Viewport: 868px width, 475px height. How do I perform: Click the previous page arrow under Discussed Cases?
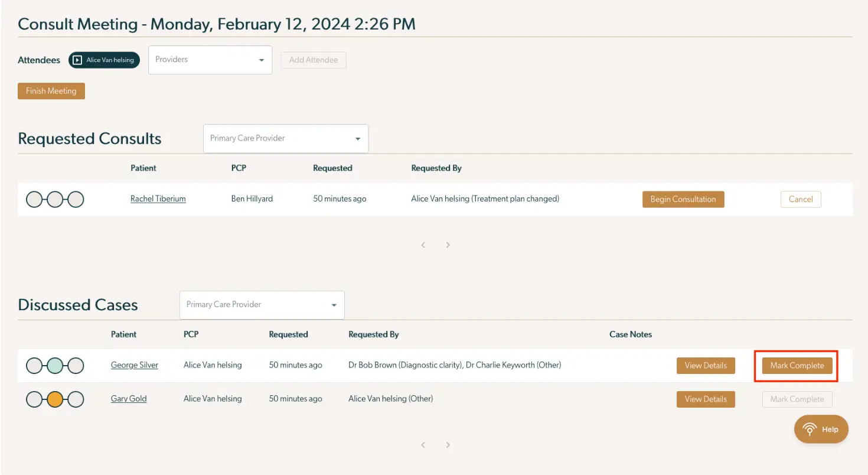423,444
